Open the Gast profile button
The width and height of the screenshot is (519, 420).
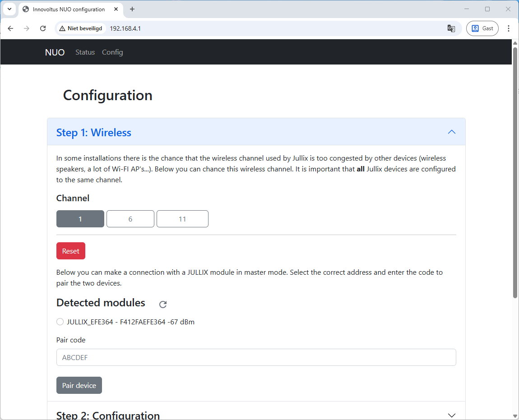click(482, 28)
